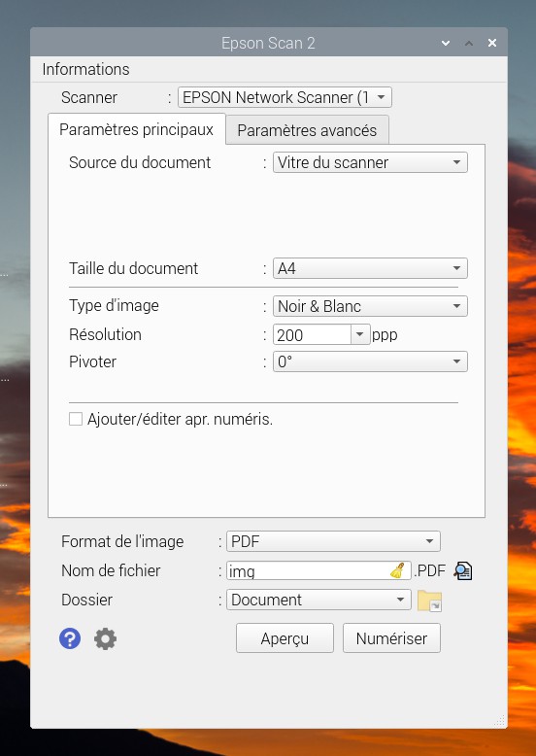Close the Epson Scan 2 window
Viewport: 536px width, 756px height.
(x=492, y=43)
